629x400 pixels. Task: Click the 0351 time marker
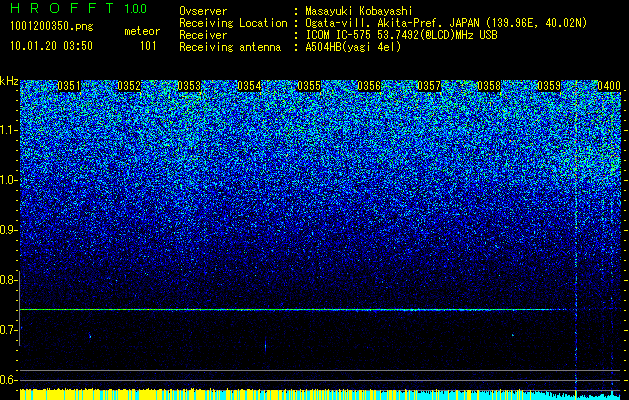(69, 86)
